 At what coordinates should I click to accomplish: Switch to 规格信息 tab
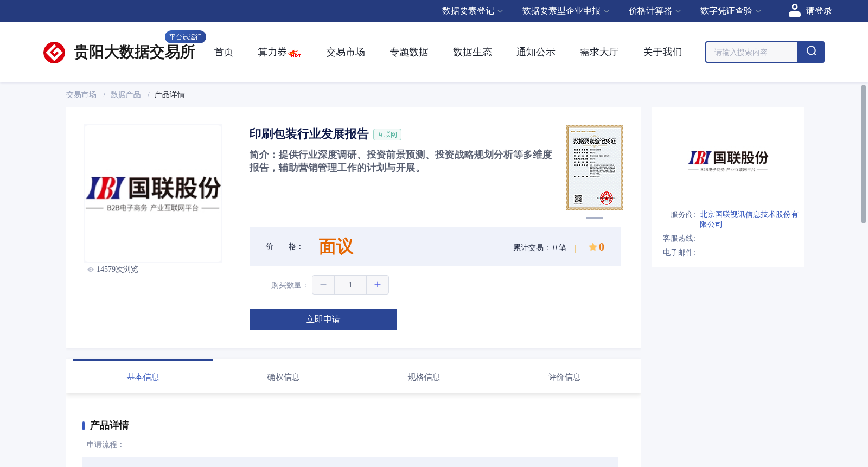pyautogui.click(x=424, y=377)
